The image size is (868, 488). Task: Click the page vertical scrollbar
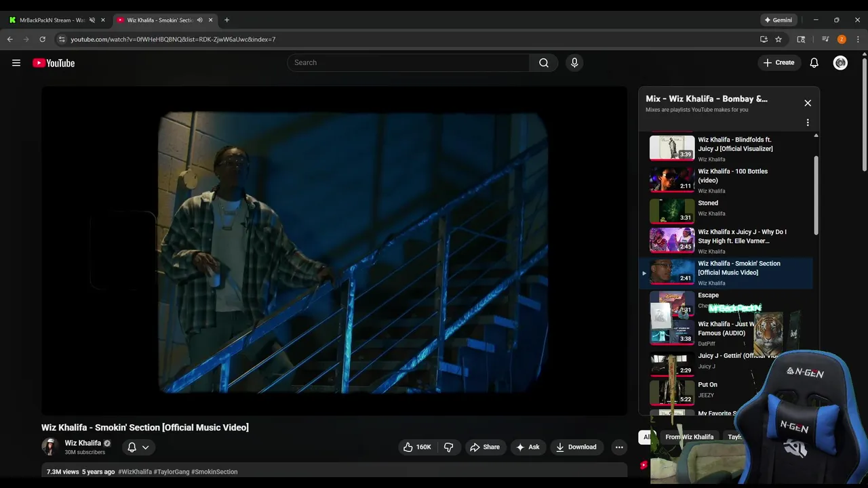pos(864,115)
